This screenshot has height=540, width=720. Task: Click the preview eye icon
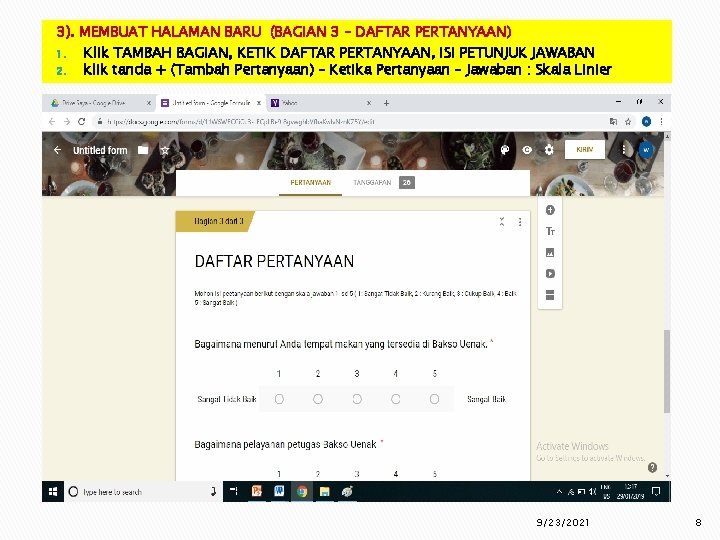pos(527,150)
